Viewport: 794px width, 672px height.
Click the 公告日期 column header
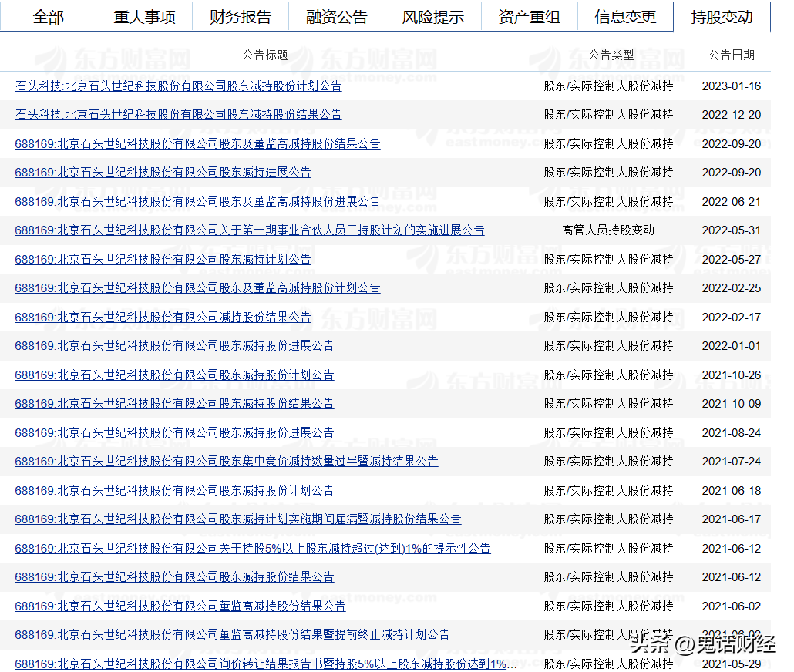tap(732, 55)
